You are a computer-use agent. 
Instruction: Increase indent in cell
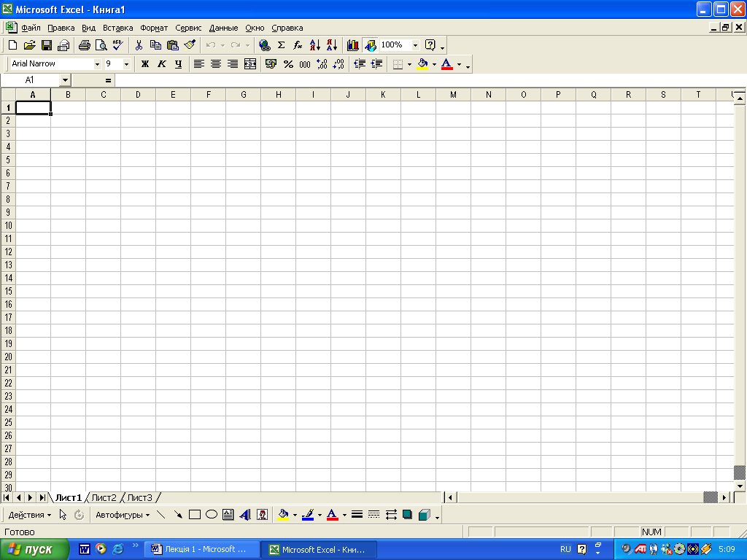[x=376, y=64]
